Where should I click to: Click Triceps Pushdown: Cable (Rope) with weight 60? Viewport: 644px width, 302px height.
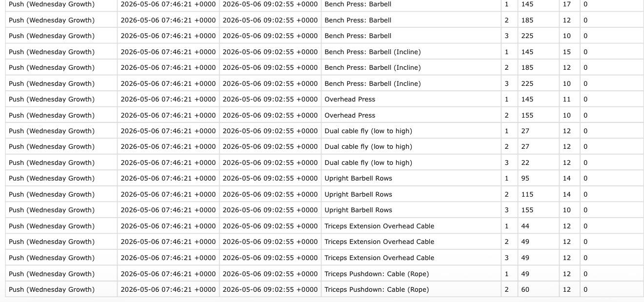[377, 289]
